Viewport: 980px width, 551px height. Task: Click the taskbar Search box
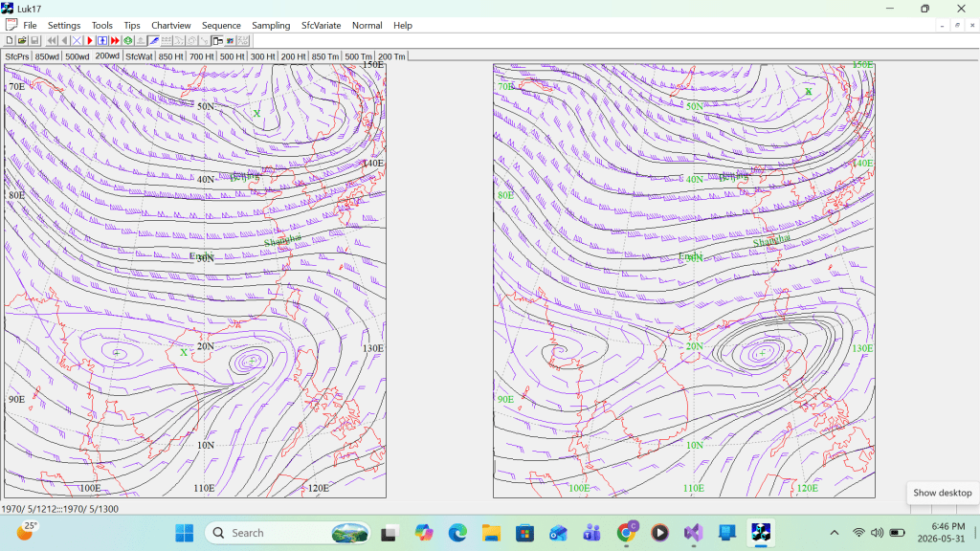287,533
